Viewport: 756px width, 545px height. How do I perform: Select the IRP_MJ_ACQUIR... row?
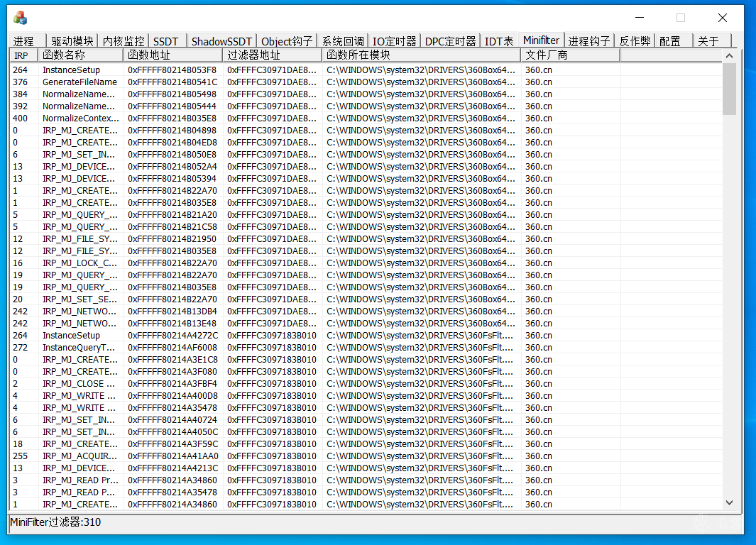pos(366,456)
